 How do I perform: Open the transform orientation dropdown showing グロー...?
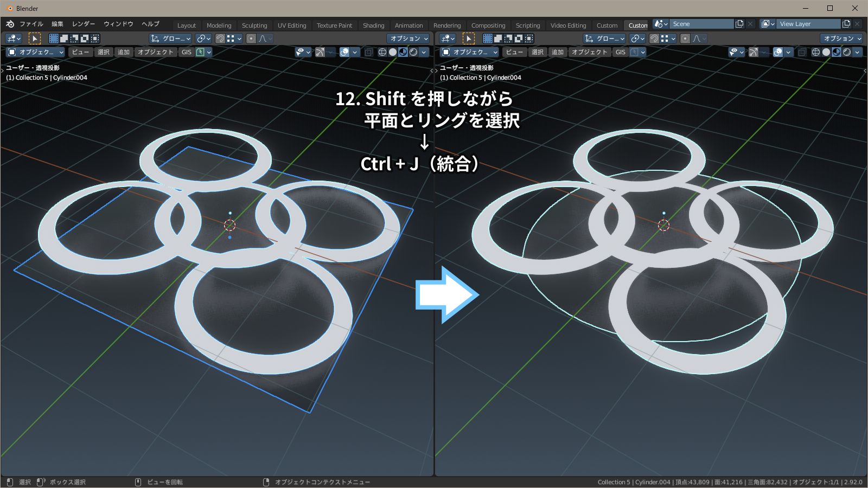pos(171,38)
